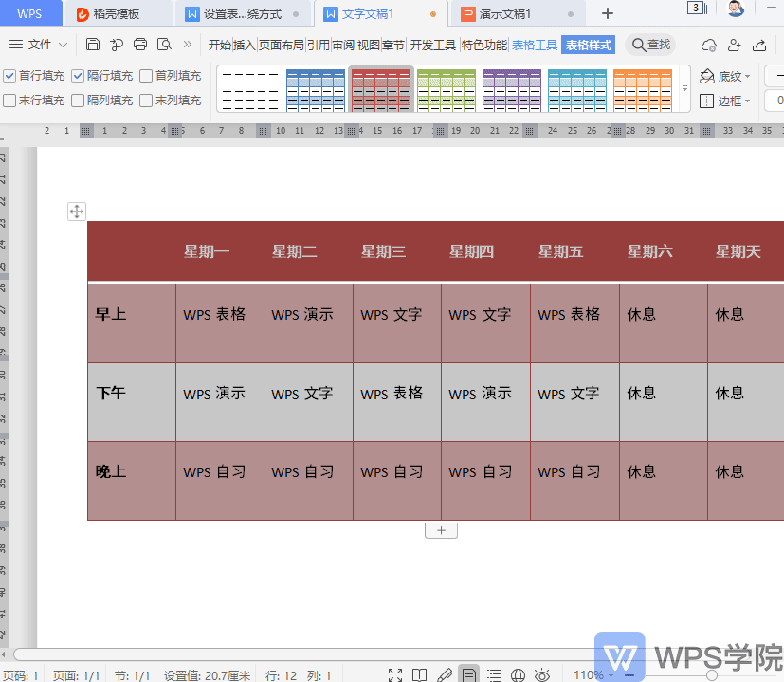
Task: Open the shading paint bucket icon
Action: (706, 77)
